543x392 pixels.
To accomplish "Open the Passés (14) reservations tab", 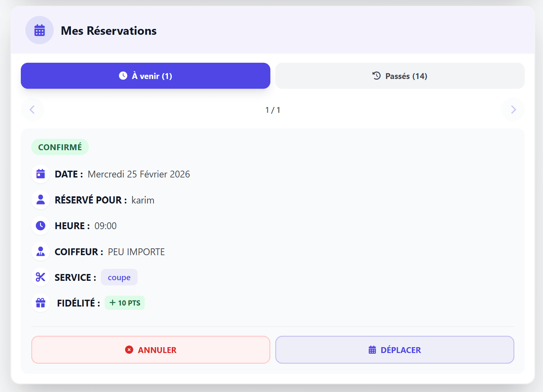I will 400,76.
